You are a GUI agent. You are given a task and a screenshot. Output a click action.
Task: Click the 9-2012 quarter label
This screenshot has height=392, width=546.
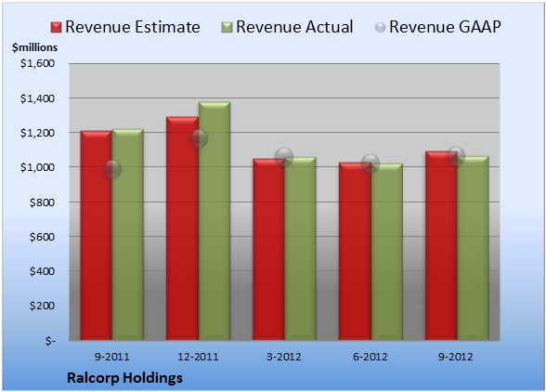[x=456, y=357]
